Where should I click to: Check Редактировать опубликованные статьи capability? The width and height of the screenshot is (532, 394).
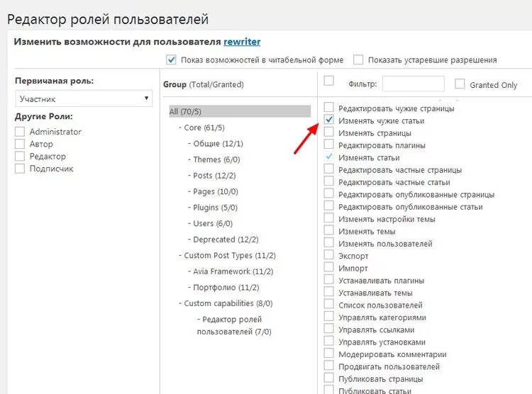coord(328,206)
